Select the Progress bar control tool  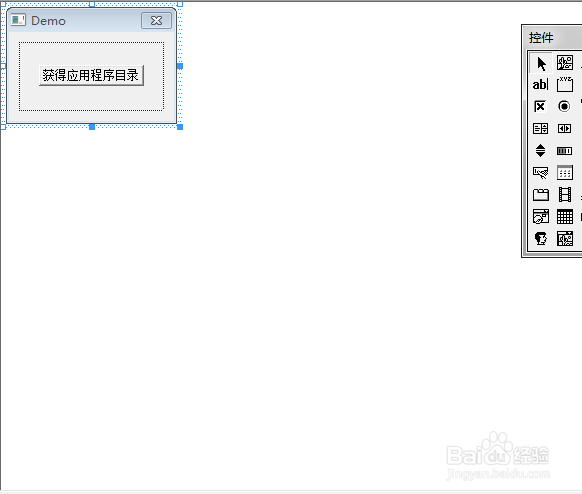(x=564, y=151)
